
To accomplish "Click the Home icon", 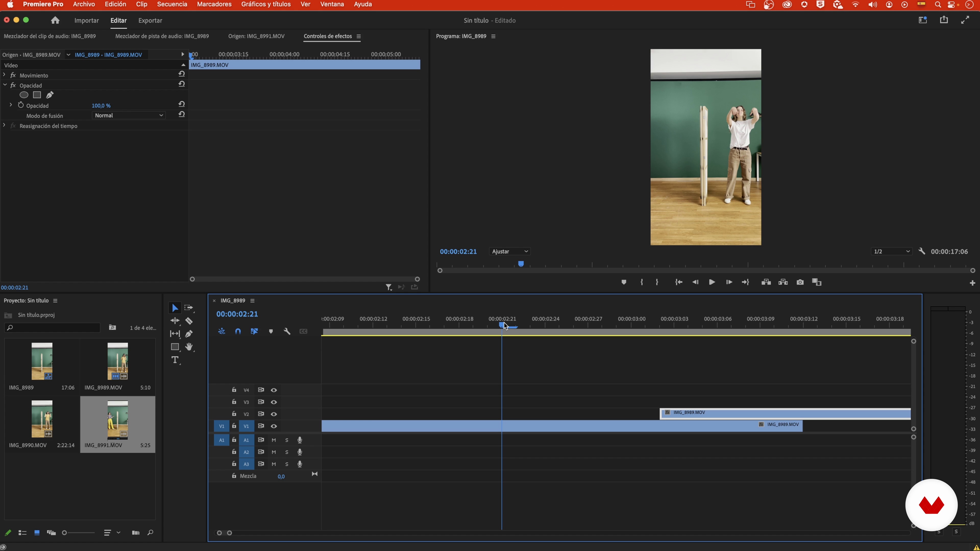I will 55,20.
